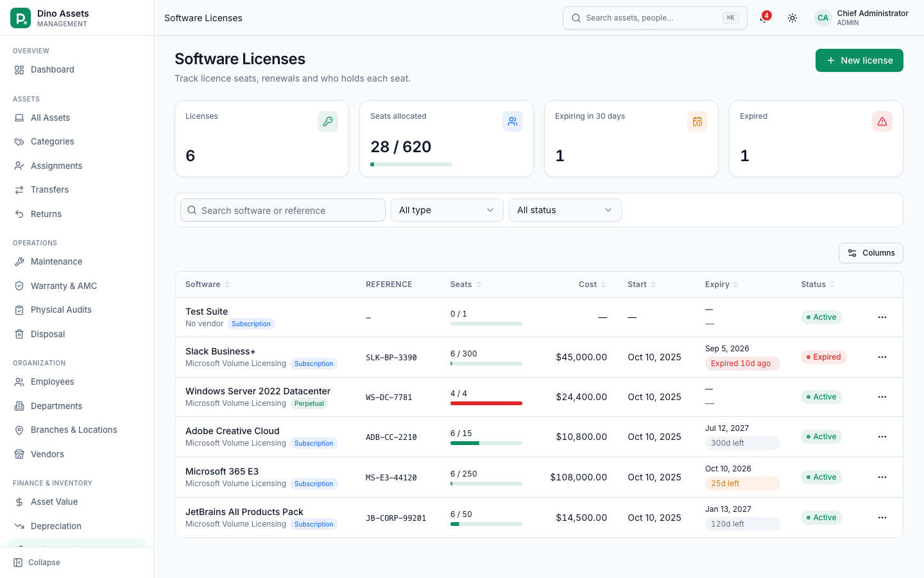Viewport: 924px width, 578px height.
Task: Open row actions for Slack Business+
Action: coord(882,357)
